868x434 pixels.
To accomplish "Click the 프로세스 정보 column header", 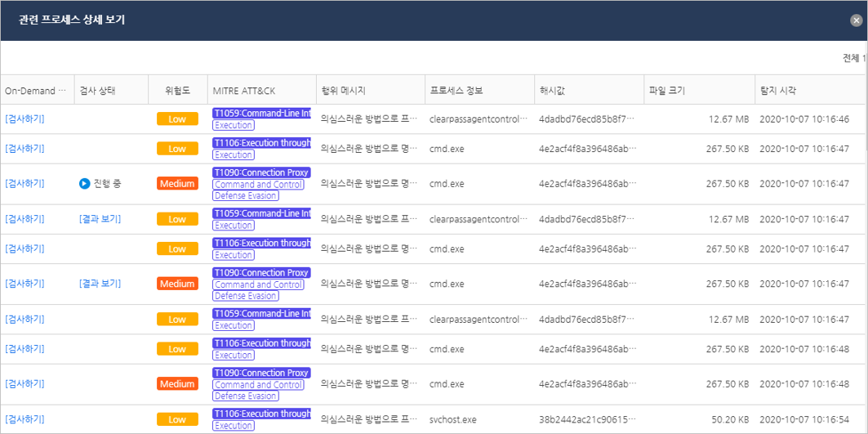I will pyautogui.click(x=456, y=91).
